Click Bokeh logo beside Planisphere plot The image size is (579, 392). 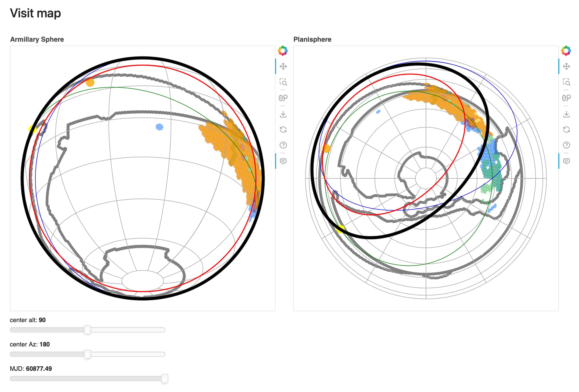click(566, 51)
